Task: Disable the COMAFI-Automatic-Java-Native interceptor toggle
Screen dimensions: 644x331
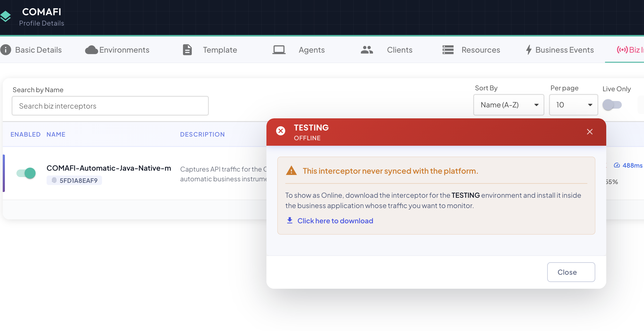Action: pos(26,173)
